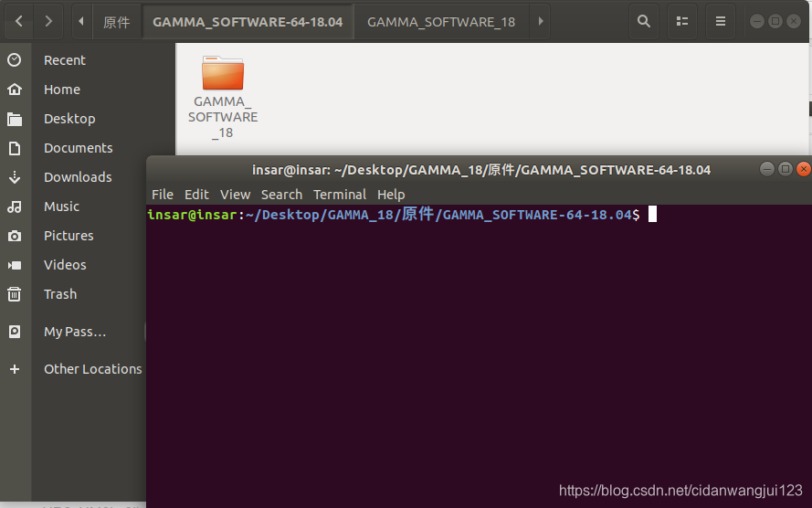Show earlier path segments with left arrow

80,21
